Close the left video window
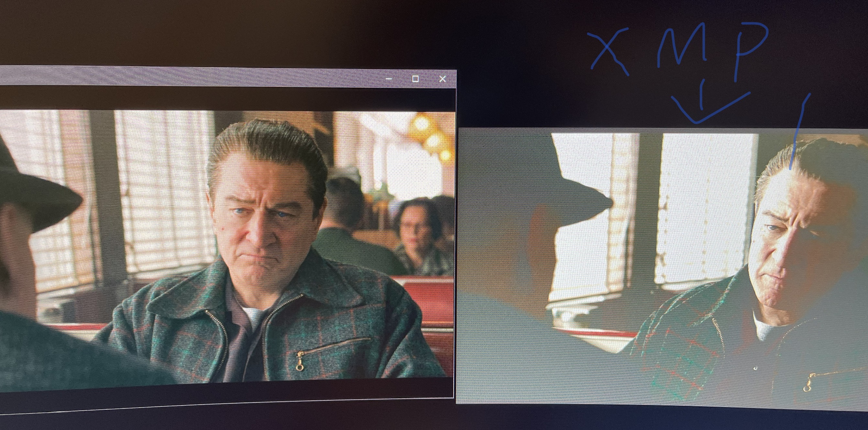 pos(442,79)
